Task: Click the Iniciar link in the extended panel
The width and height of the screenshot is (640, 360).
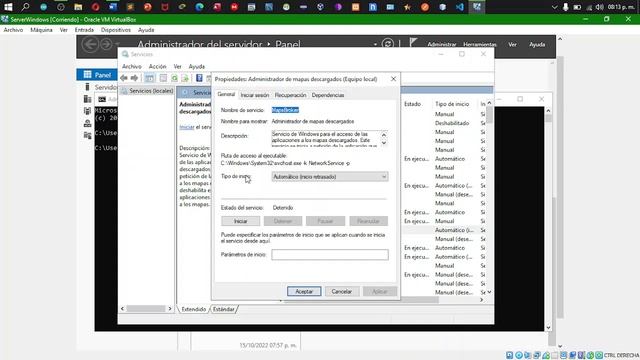Action: tap(187, 127)
